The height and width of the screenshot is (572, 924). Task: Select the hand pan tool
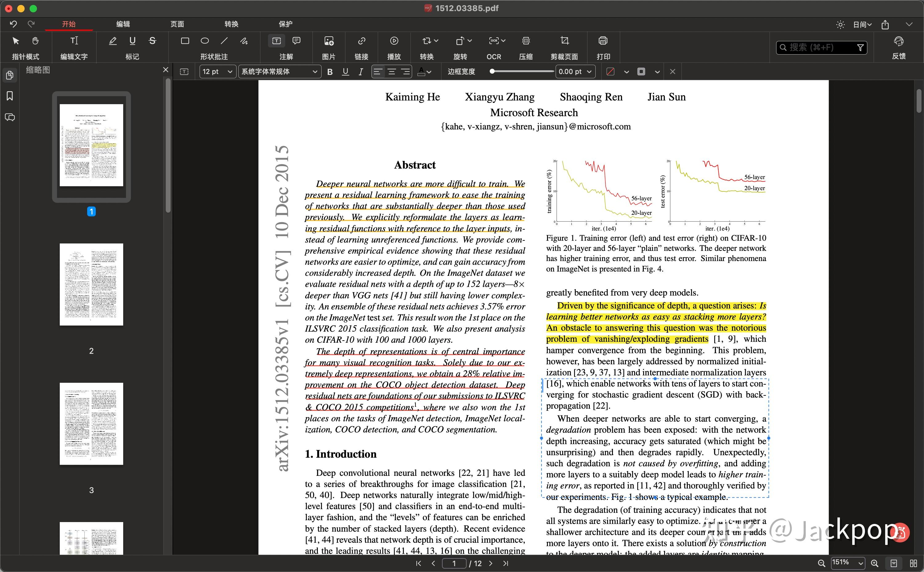coord(35,40)
